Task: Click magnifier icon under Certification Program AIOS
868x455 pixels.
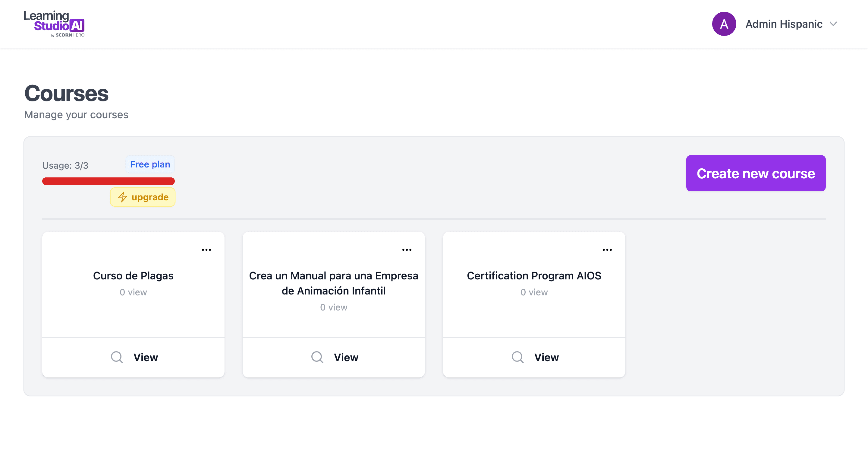Action: point(518,357)
